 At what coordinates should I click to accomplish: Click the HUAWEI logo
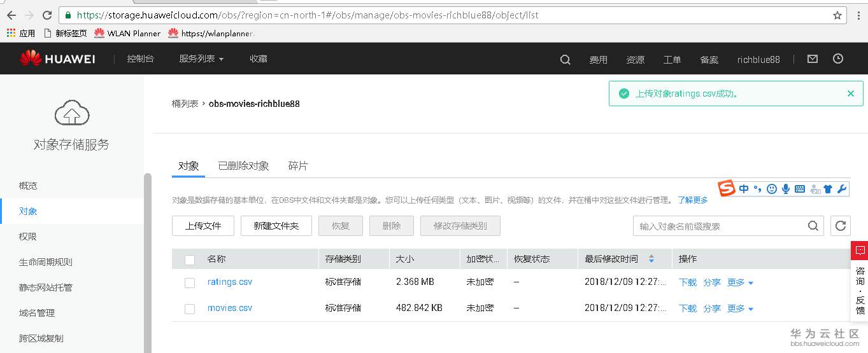(57, 59)
